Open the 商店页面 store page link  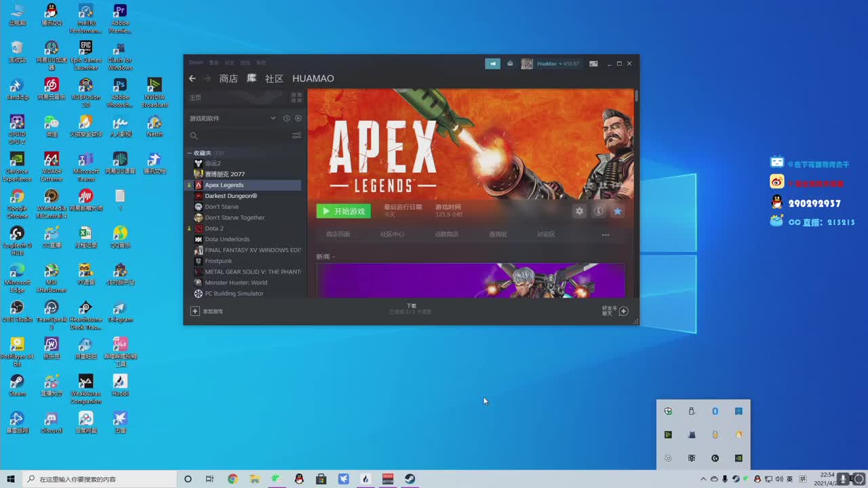click(338, 235)
